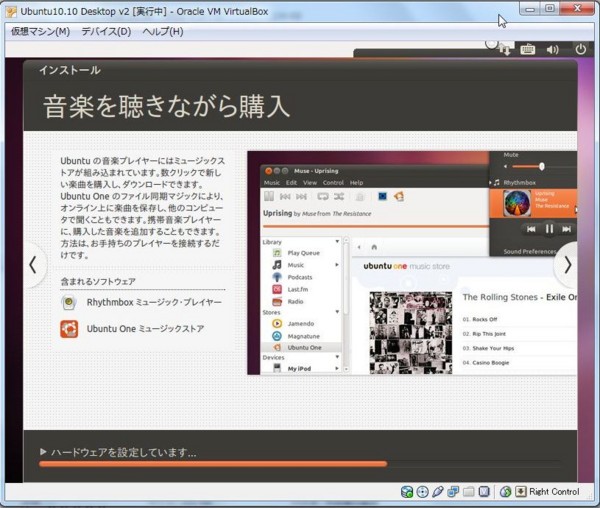This screenshot has height=508, width=600.
Task: Collapse the Stores section arrow
Action: (337, 312)
